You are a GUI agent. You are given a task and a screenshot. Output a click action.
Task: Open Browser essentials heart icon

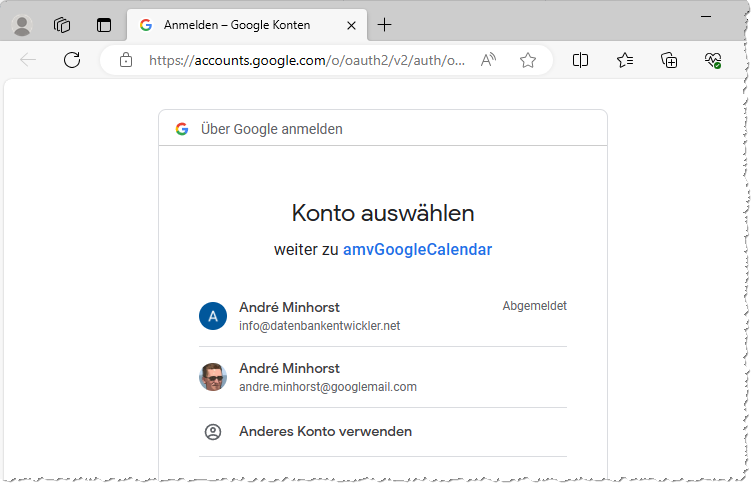click(713, 60)
